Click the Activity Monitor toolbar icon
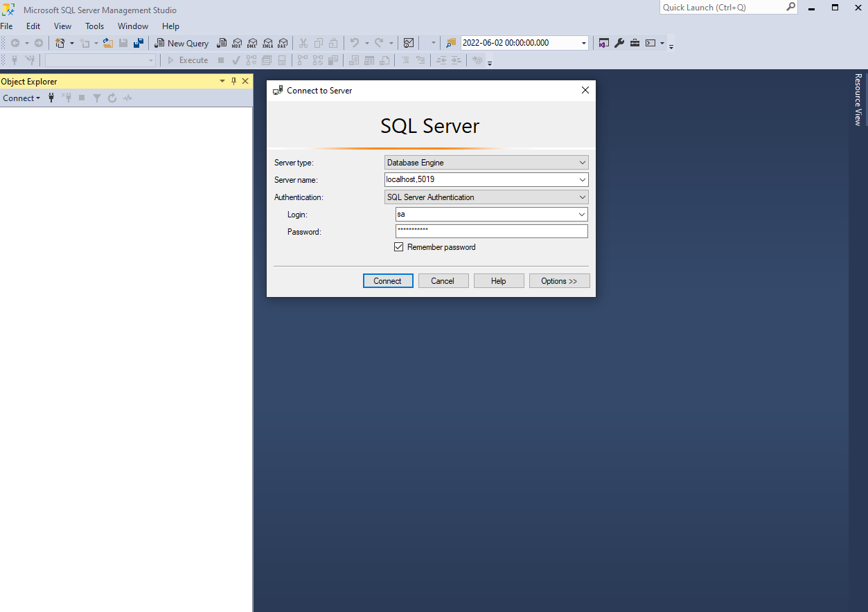 [409, 43]
